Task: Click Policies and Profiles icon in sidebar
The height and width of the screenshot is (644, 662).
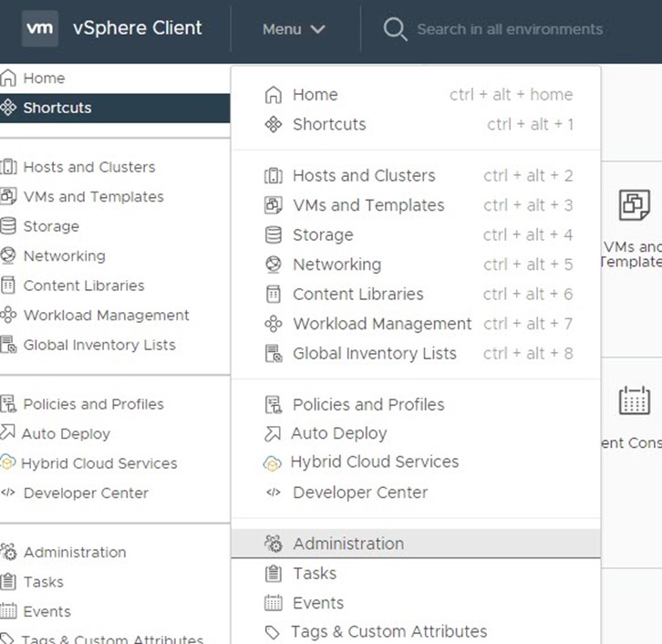Action: 8,404
